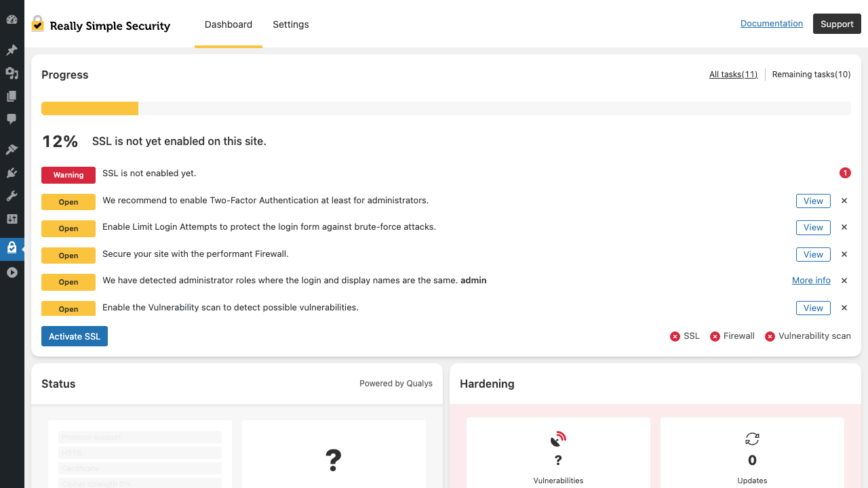Image resolution: width=868 pixels, height=488 pixels.
Task: Open Pages from the sidebar icon
Action: [x=12, y=96]
